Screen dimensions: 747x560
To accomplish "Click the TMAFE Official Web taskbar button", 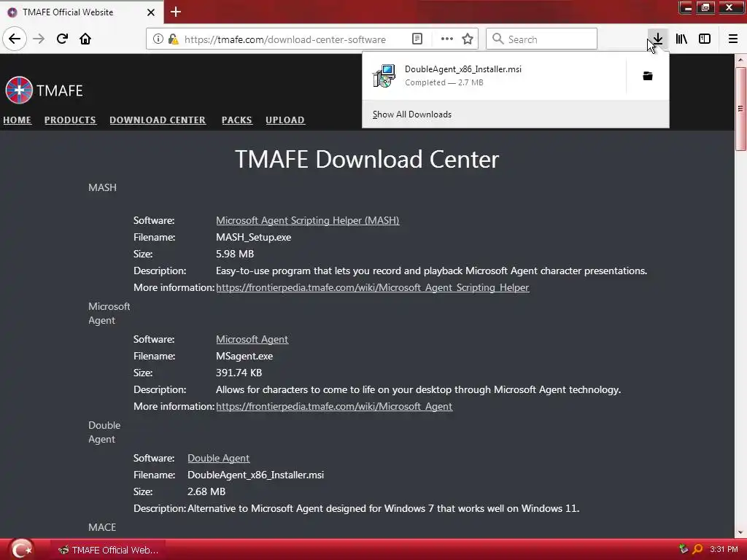I will click(108, 550).
